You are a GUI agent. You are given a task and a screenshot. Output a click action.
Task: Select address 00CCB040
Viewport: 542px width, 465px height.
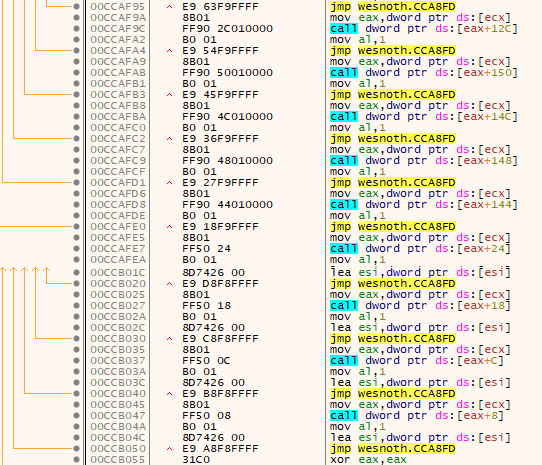click(118, 393)
